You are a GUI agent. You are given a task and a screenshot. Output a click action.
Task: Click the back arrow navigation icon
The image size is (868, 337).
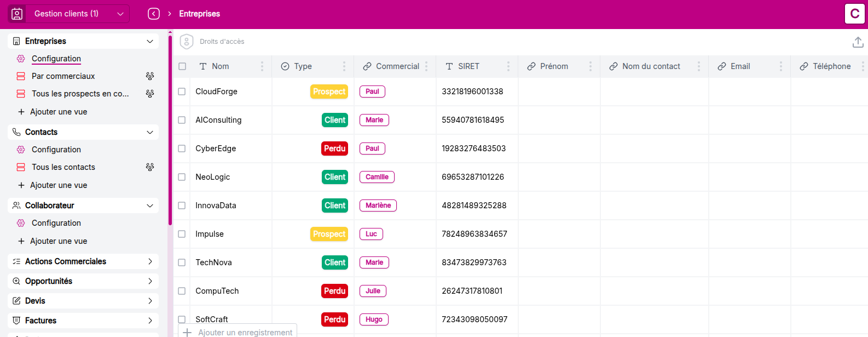click(154, 14)
